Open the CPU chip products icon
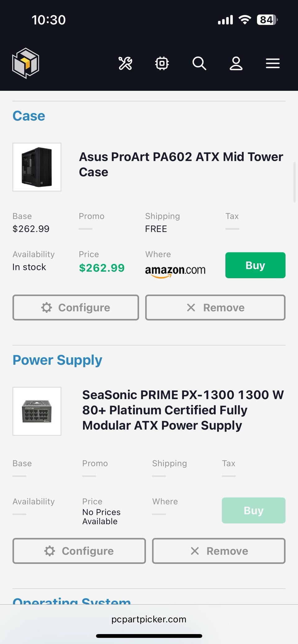The image size is (298, 644). (162, 64)
